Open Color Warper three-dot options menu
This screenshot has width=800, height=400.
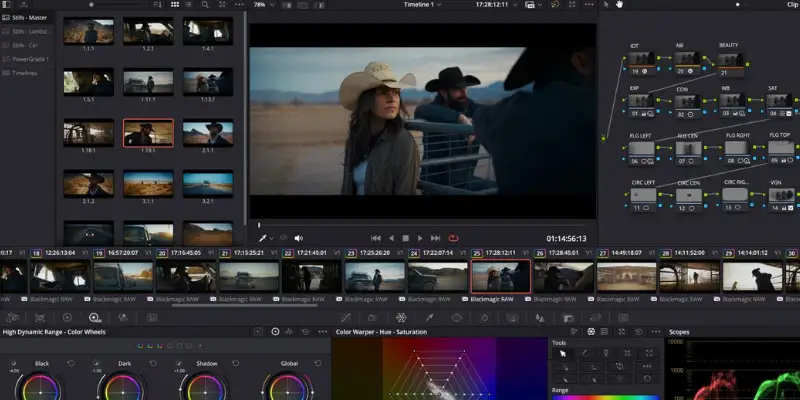pos(656,332)
